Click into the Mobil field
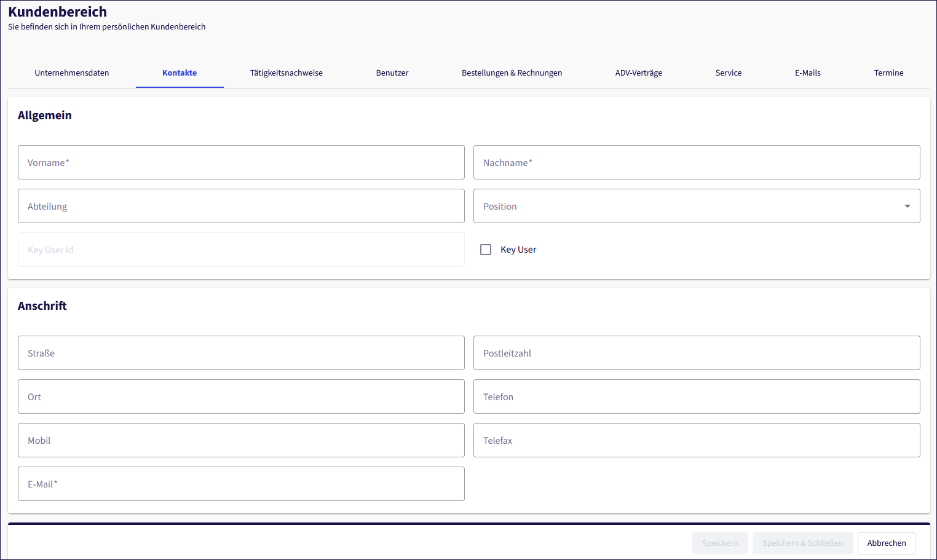Image resolution: width=937 pixels, height=560 pixels. pos(241,440)
